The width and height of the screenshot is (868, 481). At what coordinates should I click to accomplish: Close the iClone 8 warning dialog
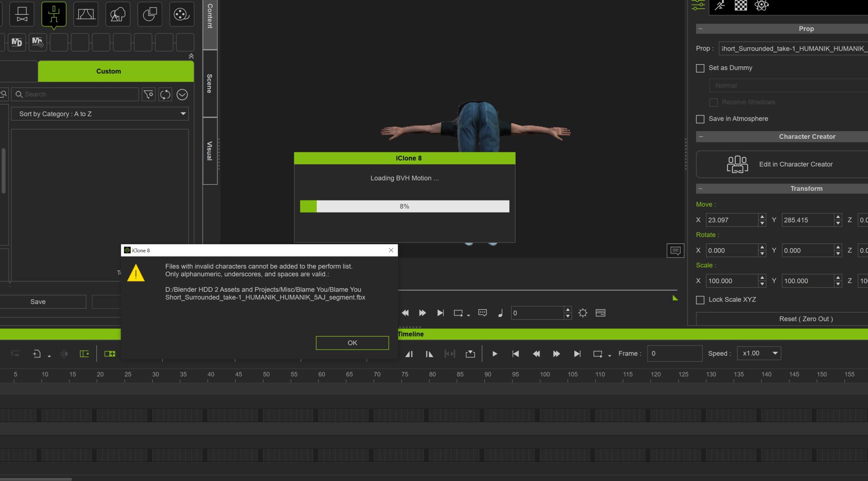391,250
